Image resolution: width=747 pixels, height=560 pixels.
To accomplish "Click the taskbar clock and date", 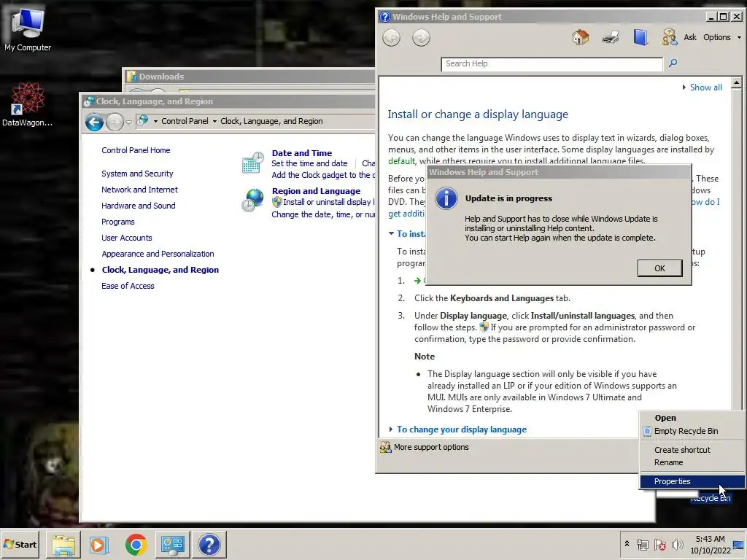I will tap(711, 545).
